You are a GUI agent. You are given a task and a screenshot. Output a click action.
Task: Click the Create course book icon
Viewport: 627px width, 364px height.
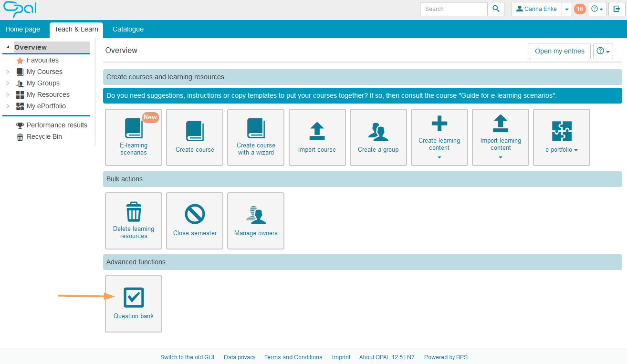pyautogui.click(x=195, y=131)
